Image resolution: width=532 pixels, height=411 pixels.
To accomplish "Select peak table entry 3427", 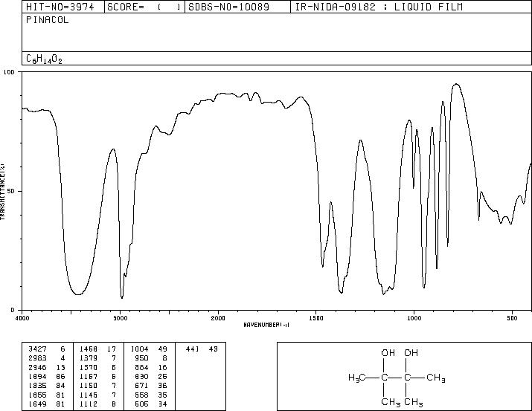I will pos(38,349).
